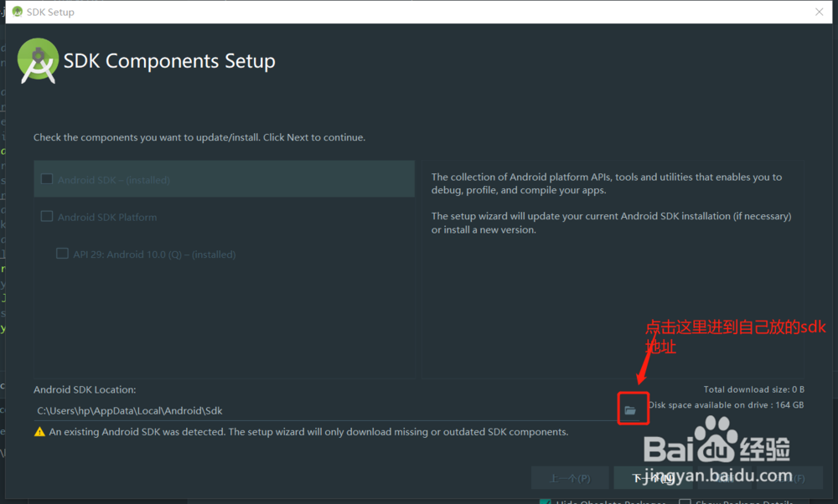The height and width of the screenshot is (504, 838).
Task: Click the 'SDK Components Setup' heading
Action: (169, 61)
